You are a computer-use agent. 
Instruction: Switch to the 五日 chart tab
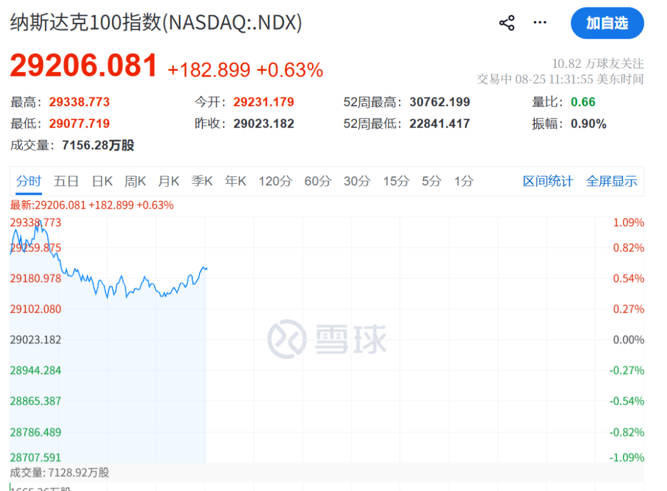(66, 181)
